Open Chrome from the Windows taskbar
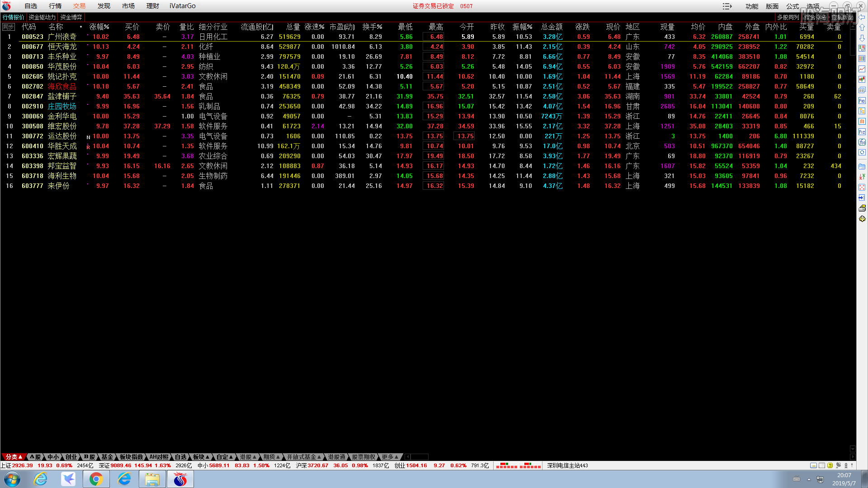Screen dimensions: 868x488 pyautogui.click(x=96, y=479)
